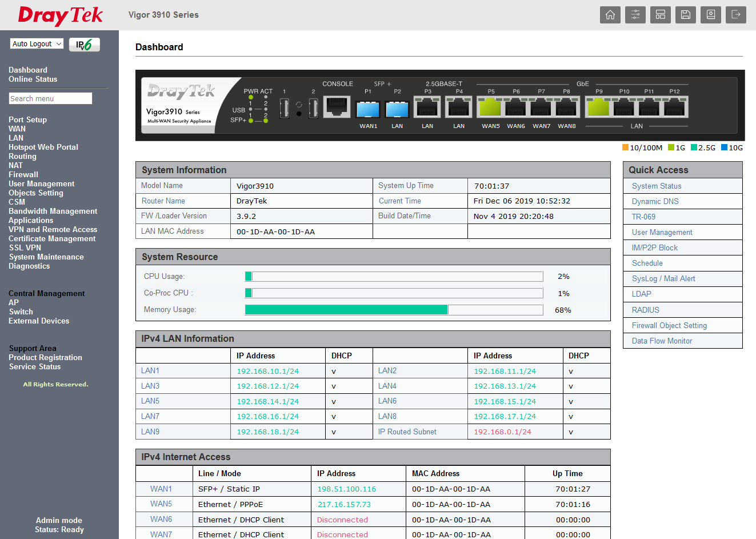
Task: Open Firewall in the sidebar menu
Action: (x=23, y=175)
